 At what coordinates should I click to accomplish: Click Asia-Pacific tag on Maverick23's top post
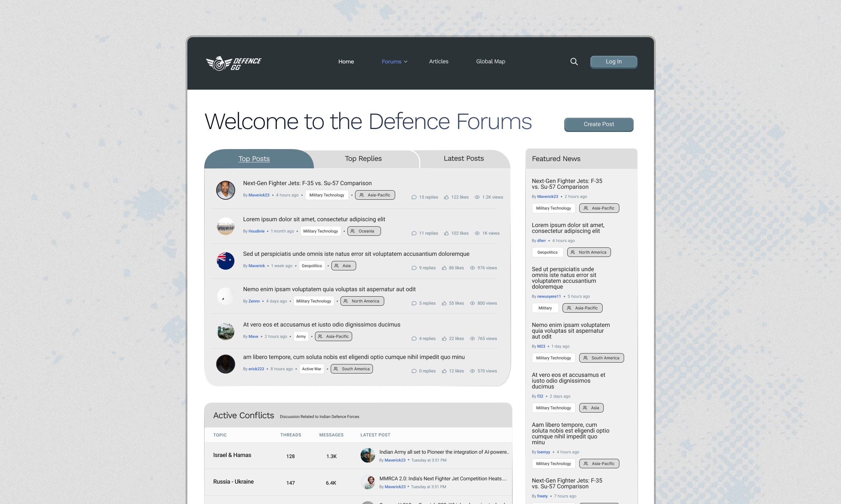tap(375, 195)
